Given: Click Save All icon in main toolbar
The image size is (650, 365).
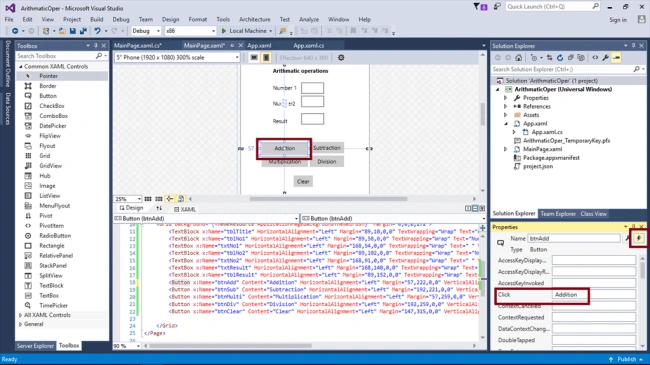Looking at the screenshot, I should (x=83, y=31).
